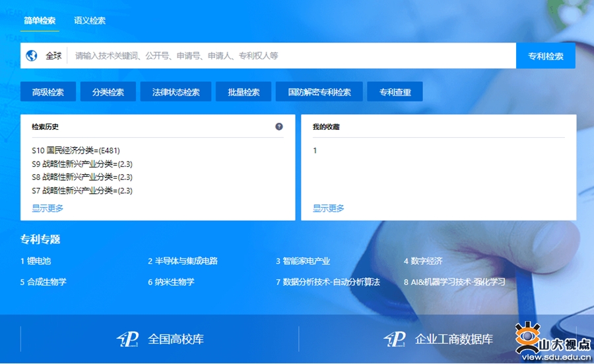The image size is (594, 364).
Task: Open 批量检索 batch search
Action: pos(244,92)
